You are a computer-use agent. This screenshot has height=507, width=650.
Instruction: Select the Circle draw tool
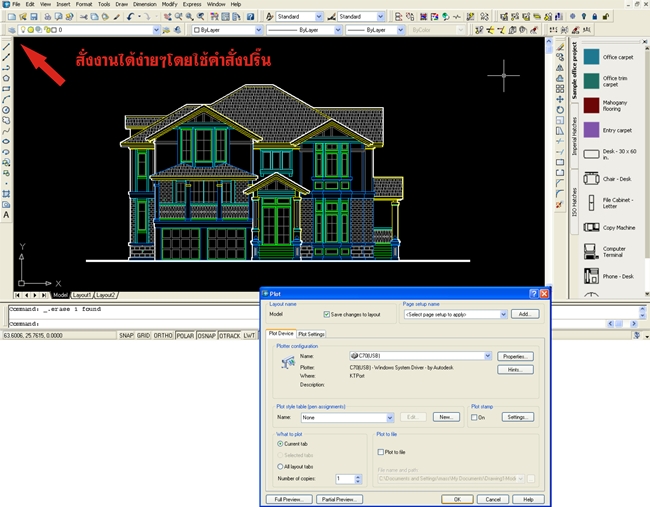tap(6, 110)
